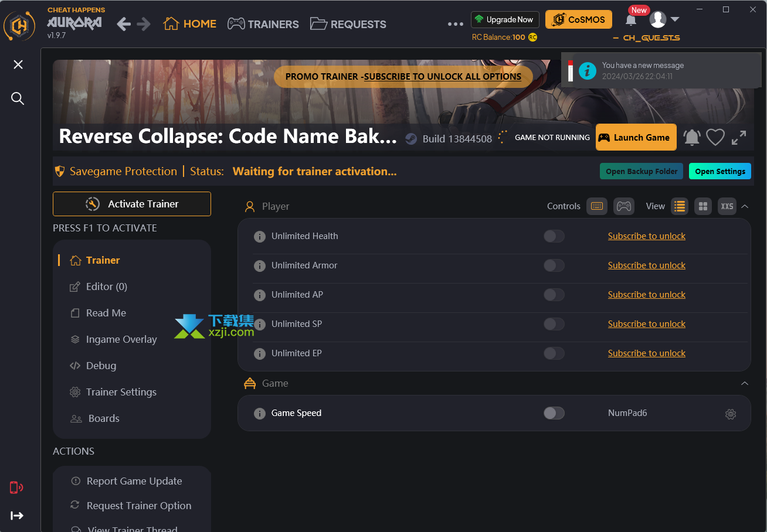Collapse the Player section

click(x=745, y=206)
